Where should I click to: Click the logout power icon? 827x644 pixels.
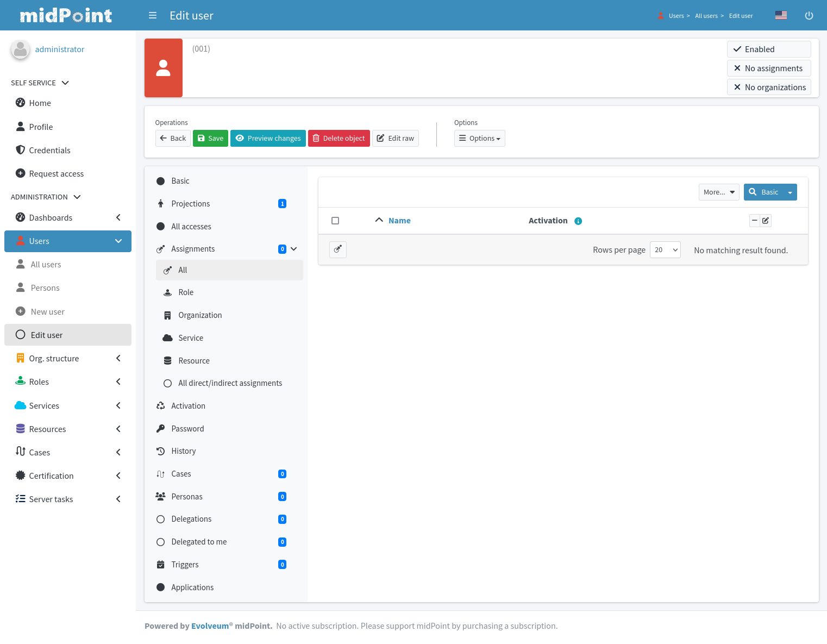tap(809, 16)
